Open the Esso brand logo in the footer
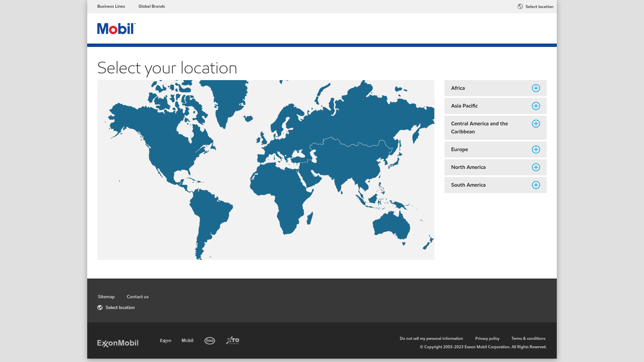644x362 pixels. tap(210, 341)
